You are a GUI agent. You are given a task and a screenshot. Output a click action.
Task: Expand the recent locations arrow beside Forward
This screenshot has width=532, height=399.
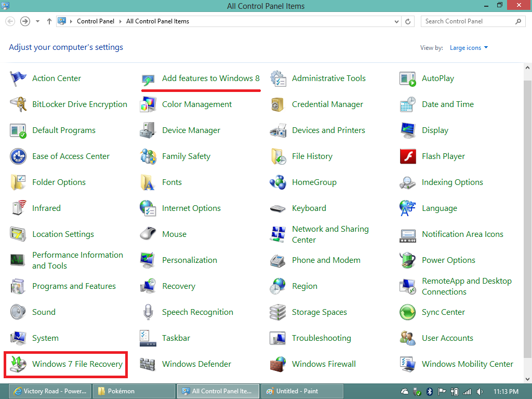pyautogui.click(x=38, y=21)
